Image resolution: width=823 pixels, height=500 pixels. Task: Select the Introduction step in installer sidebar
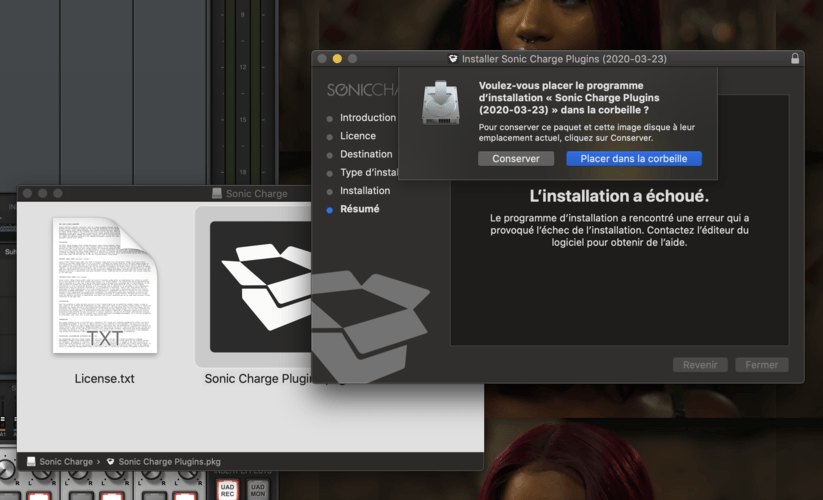[367, 118]
